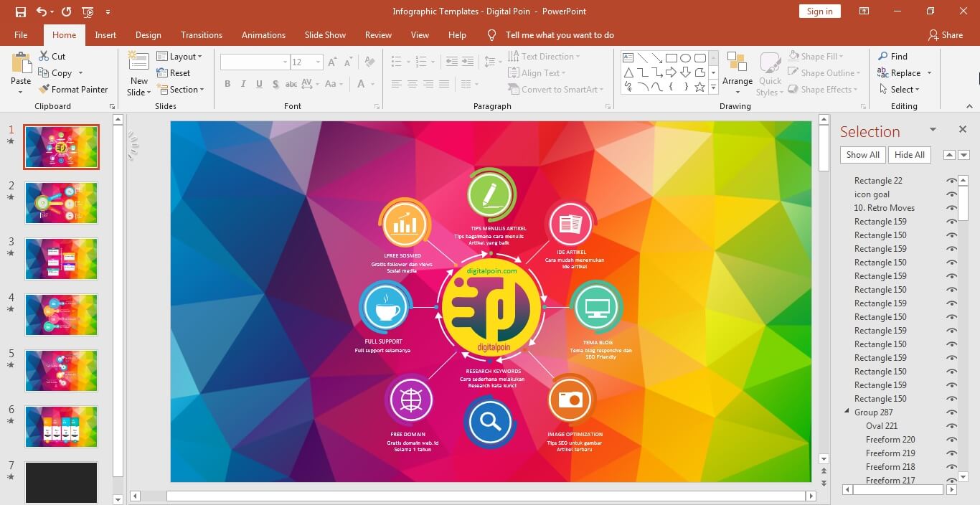980x505 pixels.
Task: Click the Tell me lightbulb icon
Action: pyautogui.click(x=491, y=34)
